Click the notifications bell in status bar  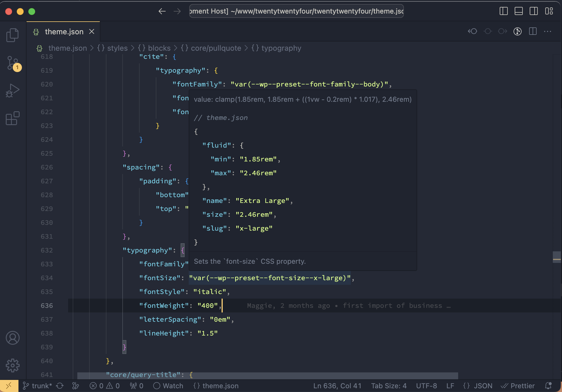click(548, 386)
